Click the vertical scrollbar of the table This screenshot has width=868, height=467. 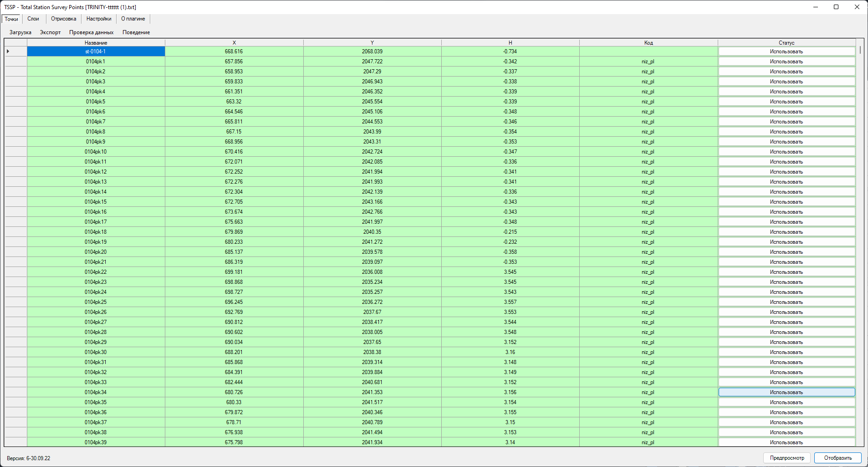click(x=860, y=228)
